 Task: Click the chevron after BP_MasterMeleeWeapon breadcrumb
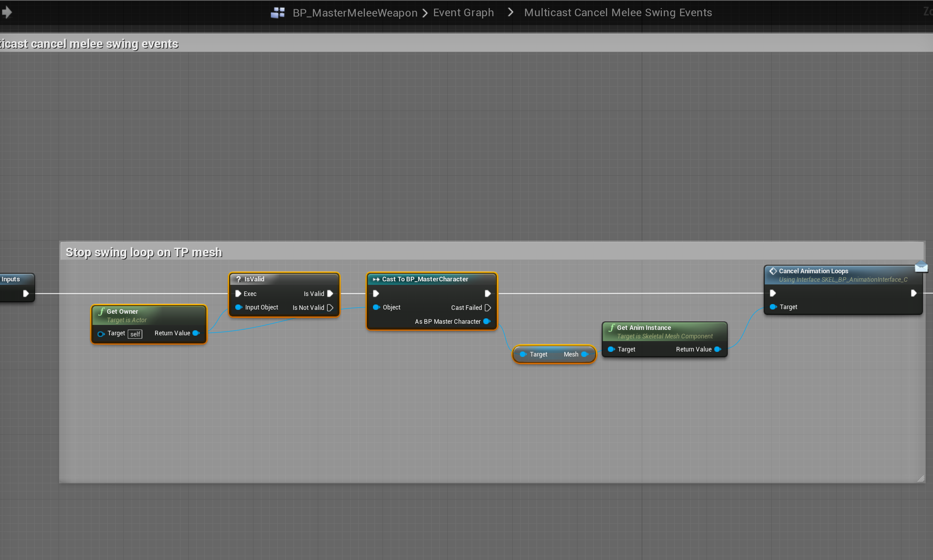(x=425, y=13)
